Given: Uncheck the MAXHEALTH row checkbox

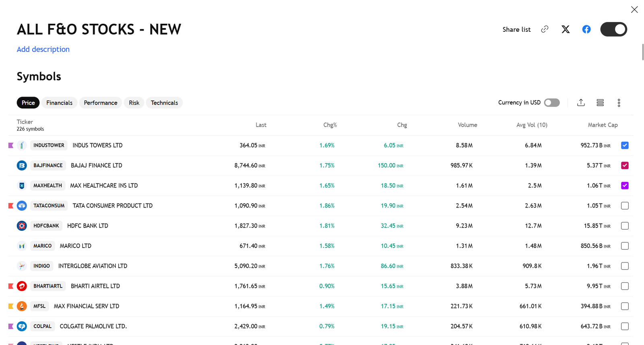Looking at the screenshot, I should click(625, 185).
